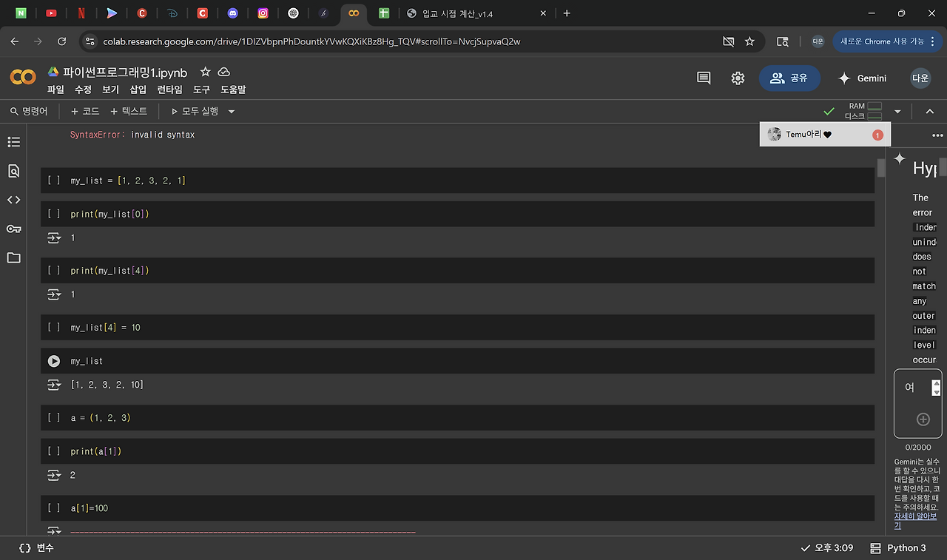The height and width of the screenshot is (560, 947).
Task: Expand the 모두 실행 dropdown arrow
Action: coord(232,112)
